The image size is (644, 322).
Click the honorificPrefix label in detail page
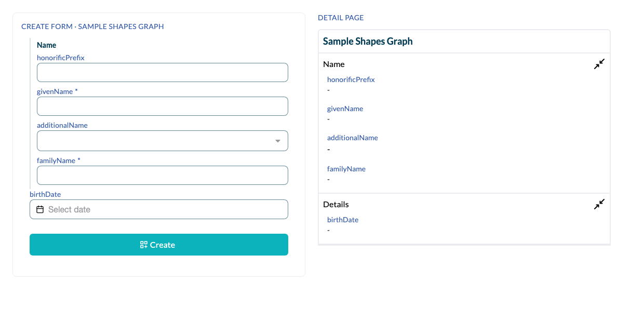pyautogui.click(x=351, y=79)
